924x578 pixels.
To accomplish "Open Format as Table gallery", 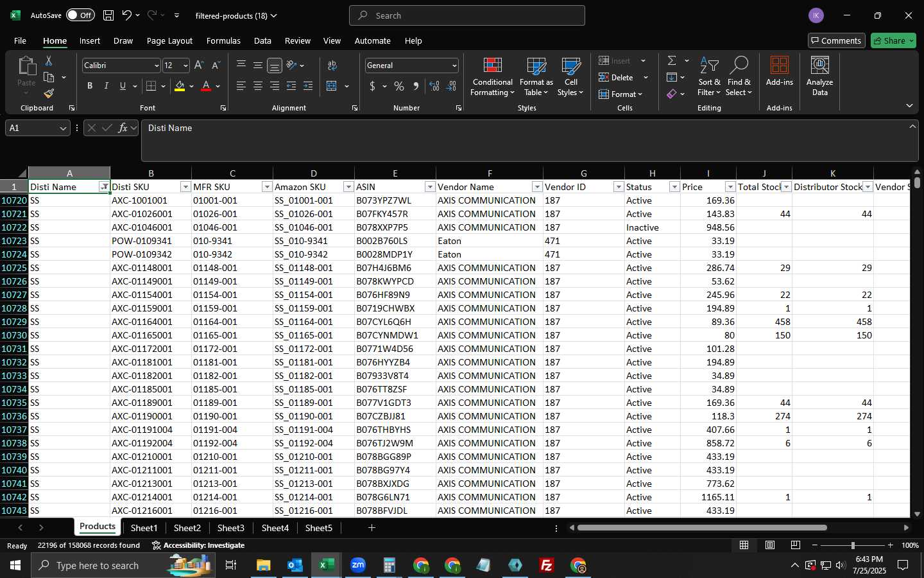I will (x=536, y=78).
